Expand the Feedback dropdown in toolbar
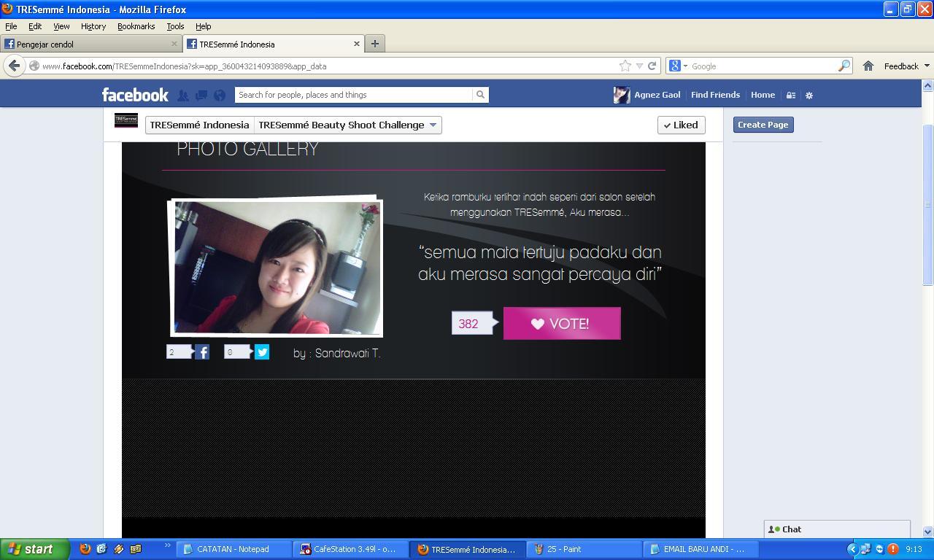Image resolution: width=934 pixels, height=560 pixels. 906,66
